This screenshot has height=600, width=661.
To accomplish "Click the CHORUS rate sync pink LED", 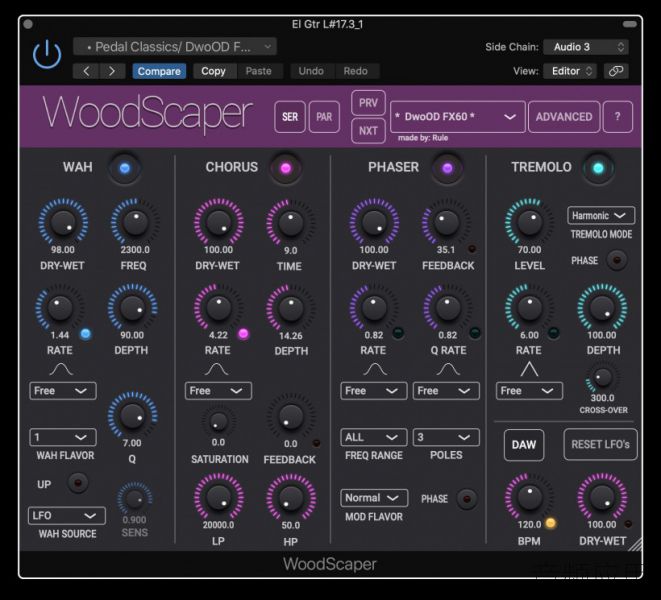I will tap(243, 334).
